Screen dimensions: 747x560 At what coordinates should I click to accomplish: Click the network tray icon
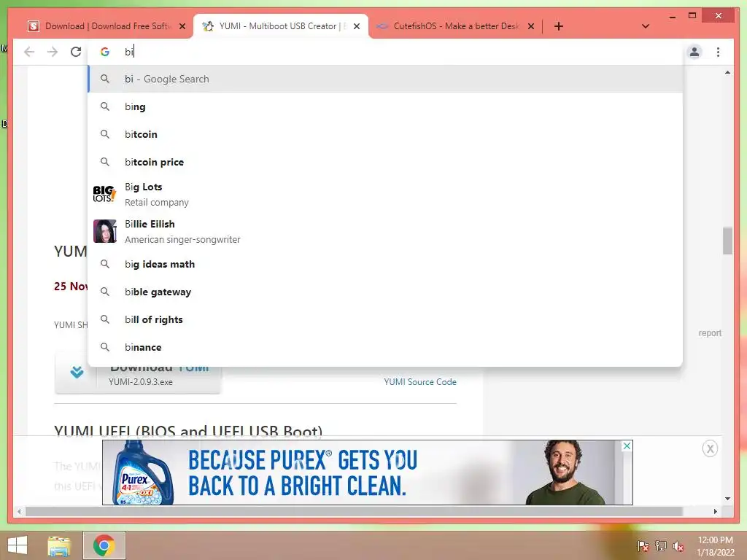pyautogui.click(x=661, y=546)
